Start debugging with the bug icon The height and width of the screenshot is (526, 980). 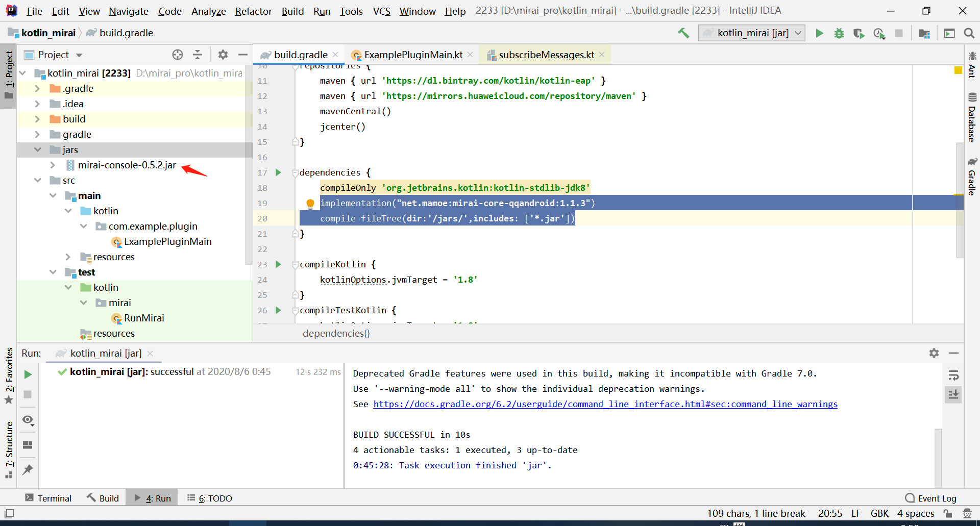(839, 33)
